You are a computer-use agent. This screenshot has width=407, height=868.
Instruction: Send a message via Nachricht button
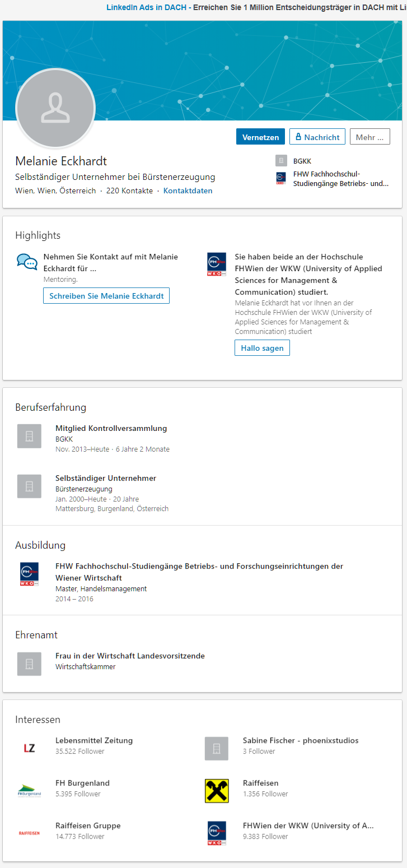[317, 137]
